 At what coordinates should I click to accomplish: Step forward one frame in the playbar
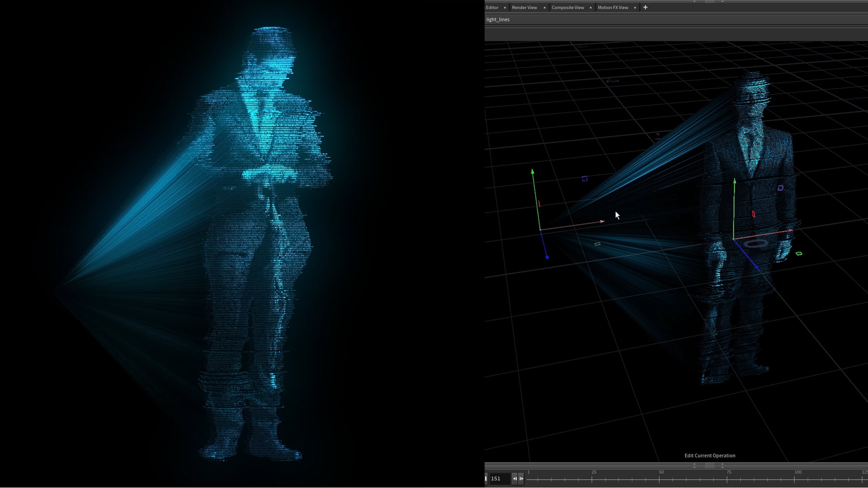pos(521,479)
